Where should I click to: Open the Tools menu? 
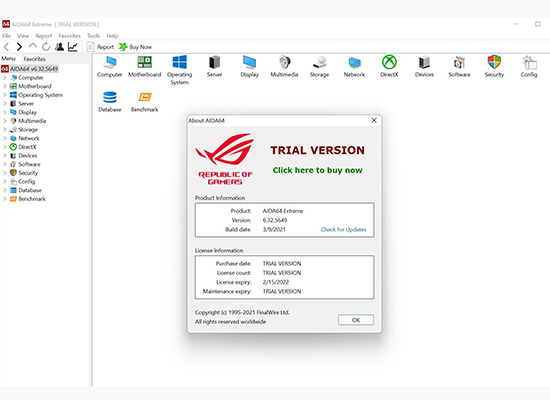[x=93, y=36]
